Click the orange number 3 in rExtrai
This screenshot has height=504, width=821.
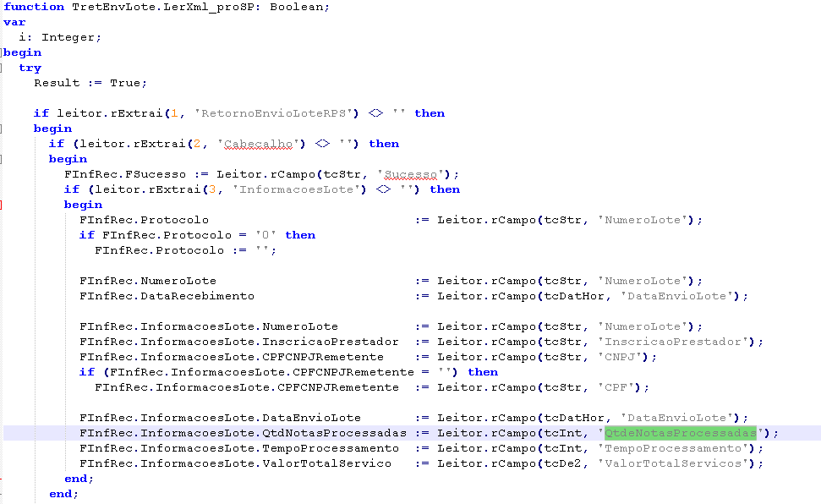tap(212, 189)
